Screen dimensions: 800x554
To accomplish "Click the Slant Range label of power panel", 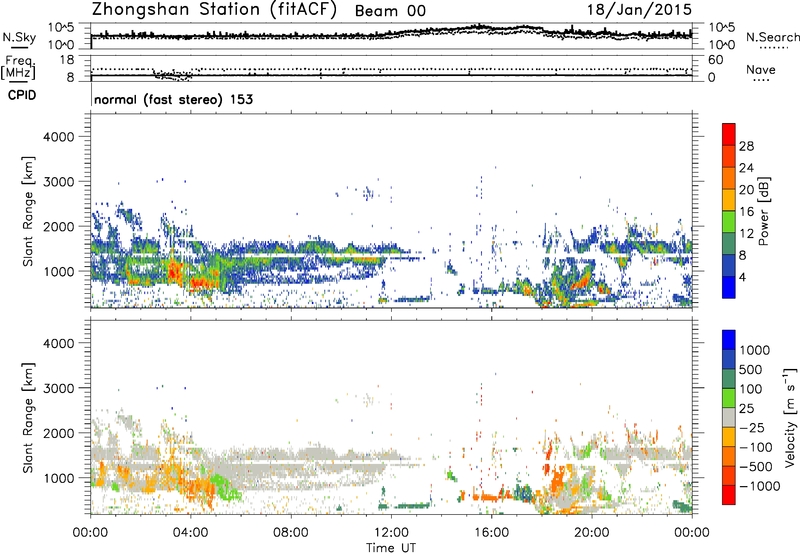I will click(x=28, y=211).
